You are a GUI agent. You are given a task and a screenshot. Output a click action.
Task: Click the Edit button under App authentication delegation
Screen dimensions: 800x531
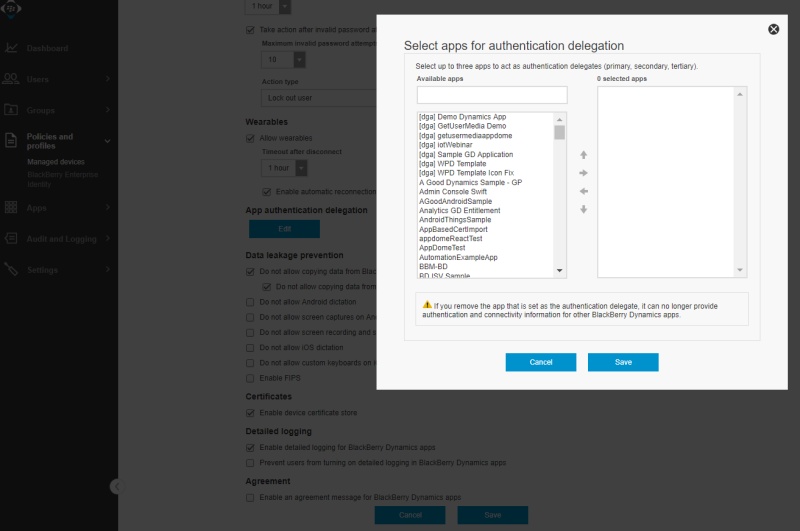pos(284,229)
